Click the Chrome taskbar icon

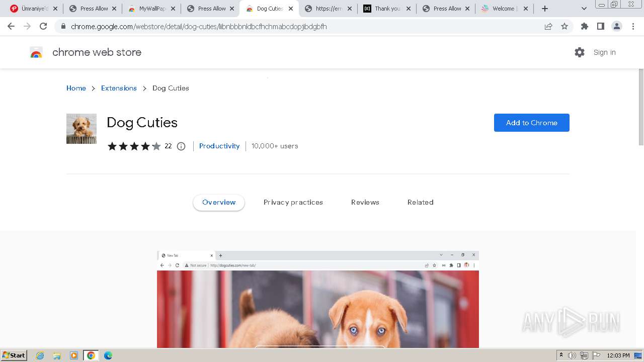pos(91,355)
